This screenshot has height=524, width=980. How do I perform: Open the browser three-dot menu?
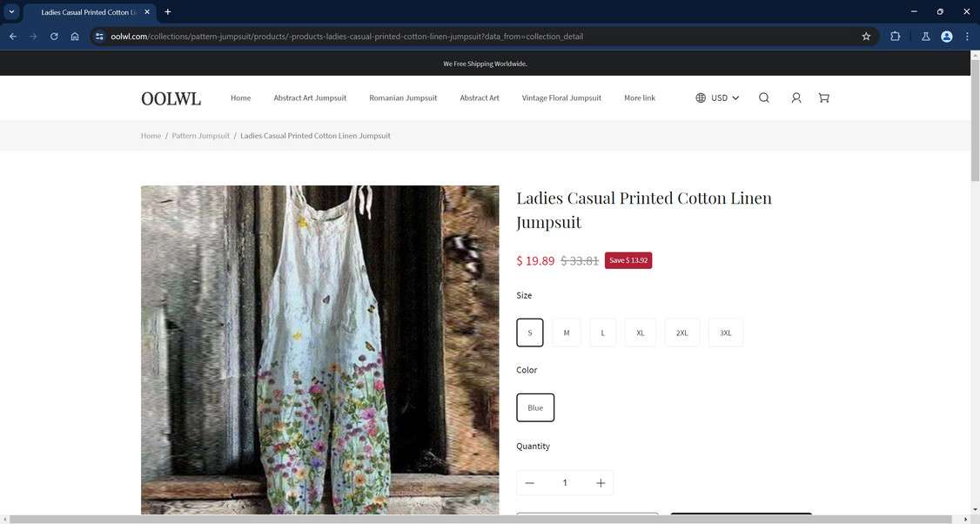click(966, 36)
